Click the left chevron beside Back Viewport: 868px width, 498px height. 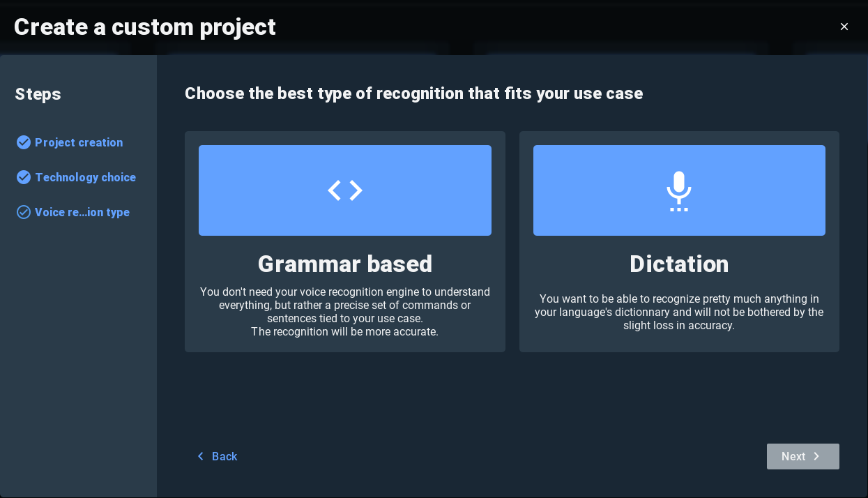201,456
